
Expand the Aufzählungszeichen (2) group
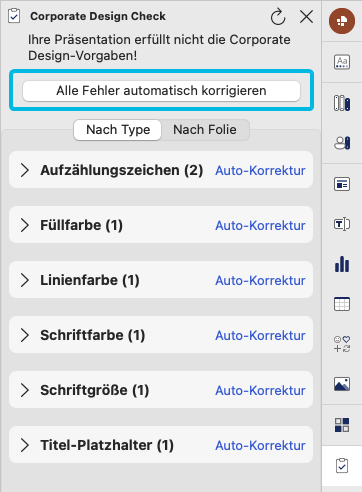[x=25, y=170]
